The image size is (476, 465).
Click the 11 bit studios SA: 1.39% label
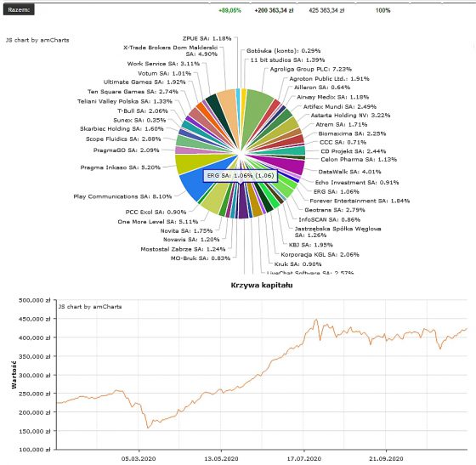287,60
